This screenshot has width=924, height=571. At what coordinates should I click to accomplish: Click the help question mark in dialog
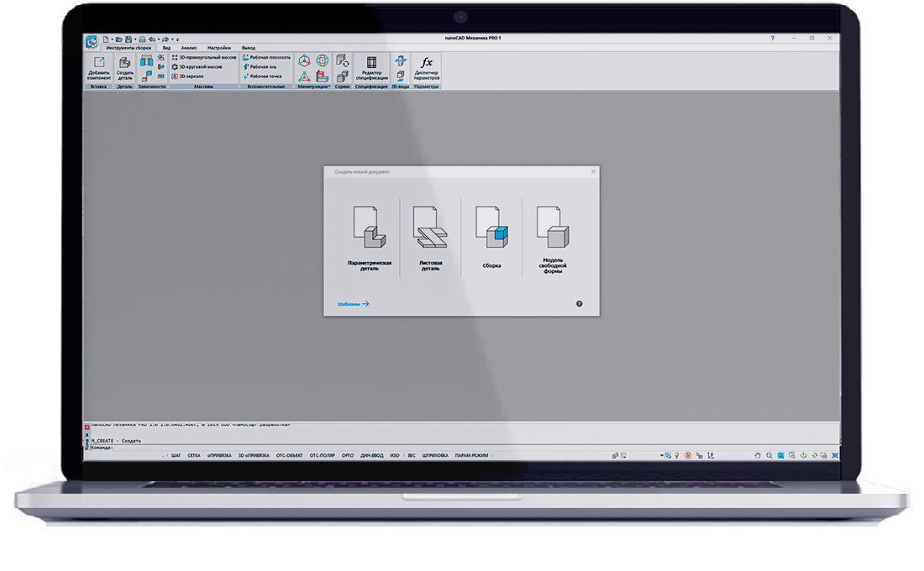(x=579, y=304)
